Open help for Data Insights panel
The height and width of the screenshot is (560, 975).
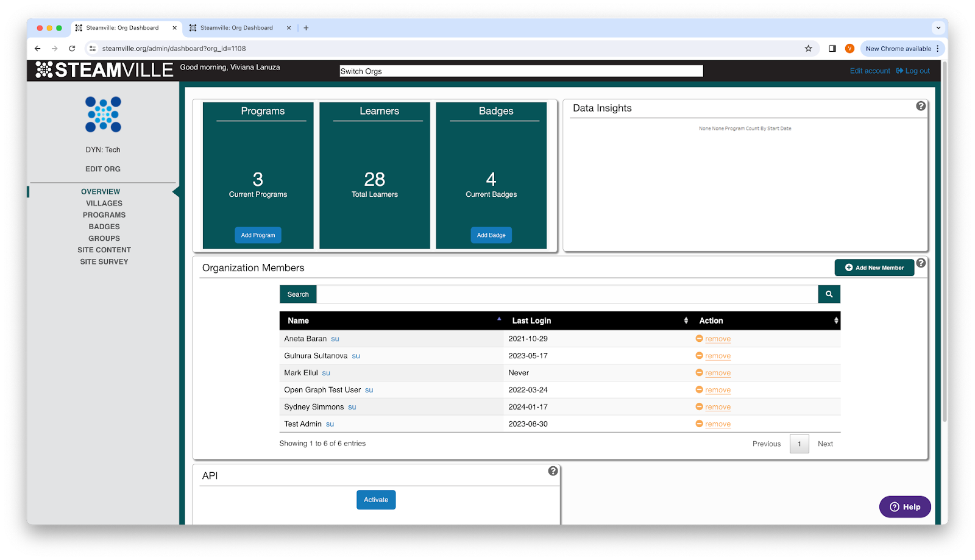(x=921, y=106)
